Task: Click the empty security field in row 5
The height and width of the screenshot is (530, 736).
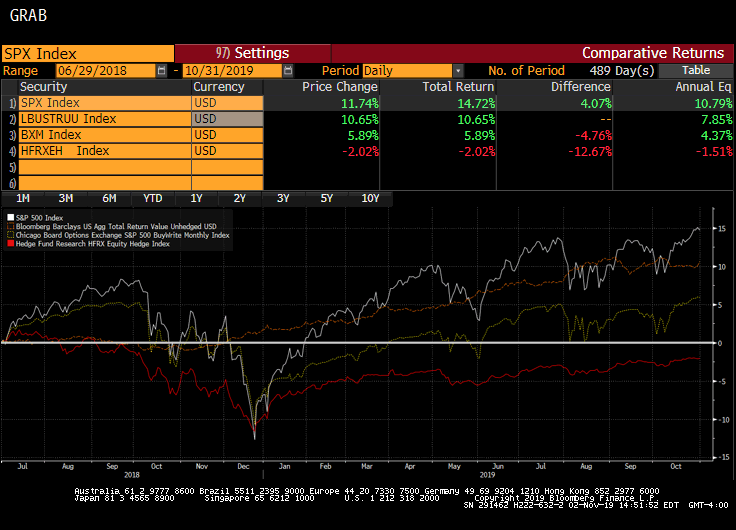Action: 105,167
